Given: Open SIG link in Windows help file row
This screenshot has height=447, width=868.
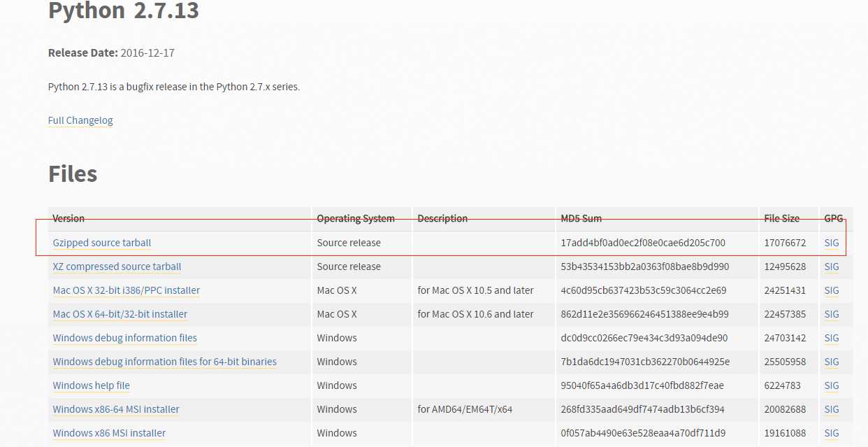Looking at the screenshot, I should tap(832, 385).
